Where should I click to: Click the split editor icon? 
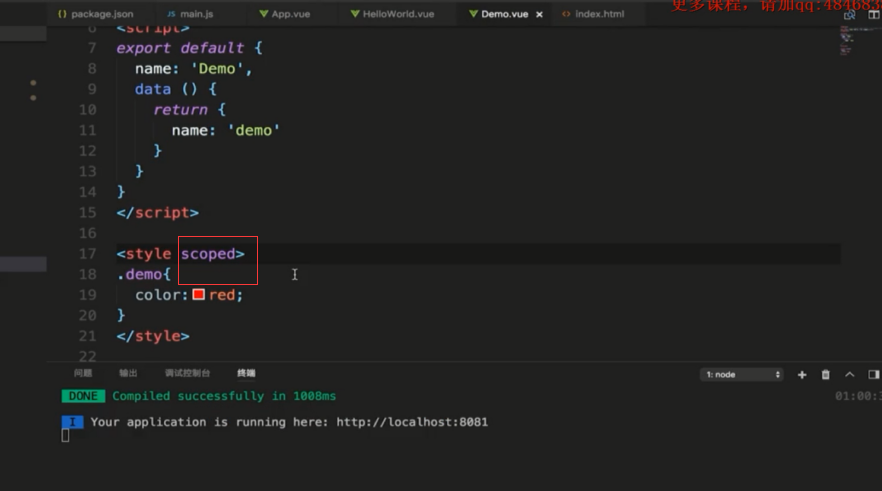click(x=874, y=15)
